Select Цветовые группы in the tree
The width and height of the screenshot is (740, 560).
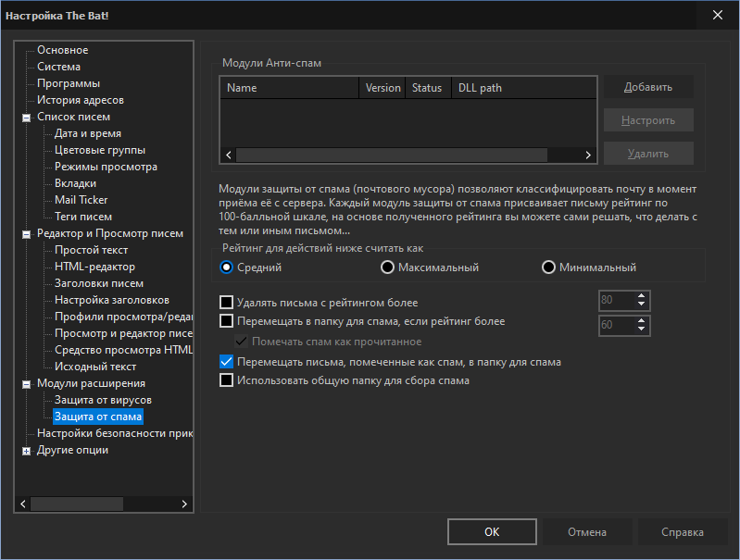tap(100, 150)
